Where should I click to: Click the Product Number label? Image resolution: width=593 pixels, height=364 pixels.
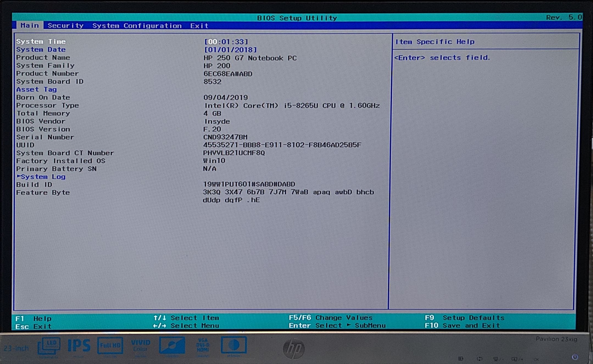pyautogui.click(x=48, y=73)
